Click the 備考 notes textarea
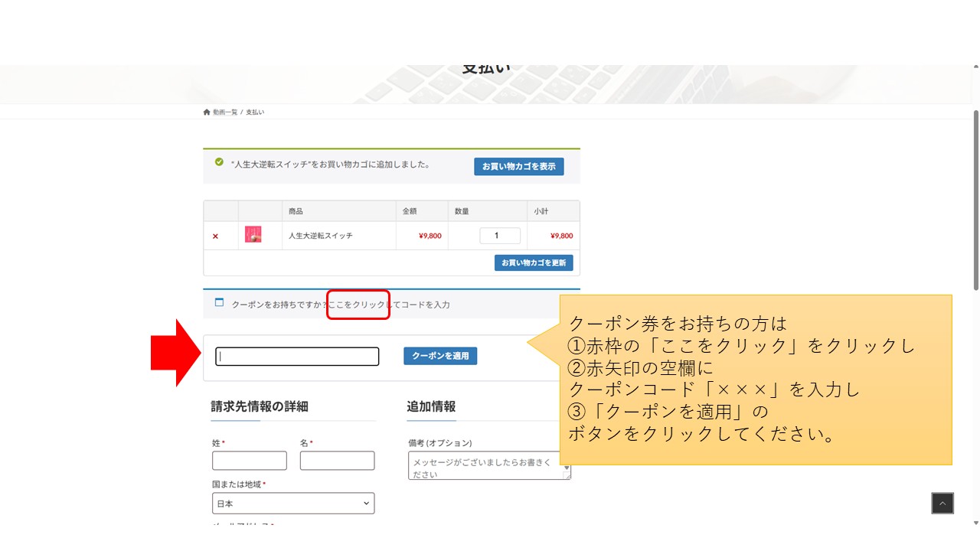 click(489, 465)
